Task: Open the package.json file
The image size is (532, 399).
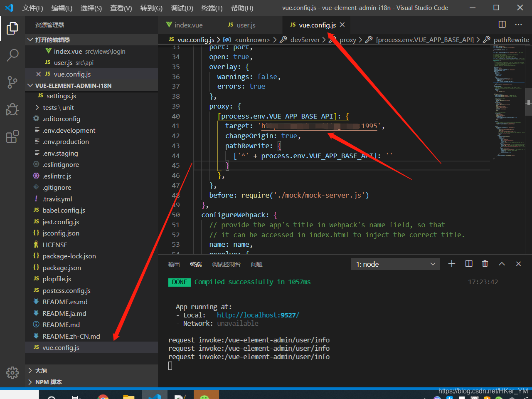Action: click(x=91, y=268)
